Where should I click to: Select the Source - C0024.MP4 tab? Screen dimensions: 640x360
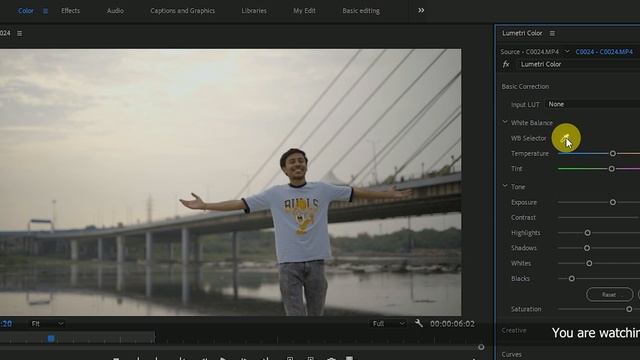pos(529,52)
